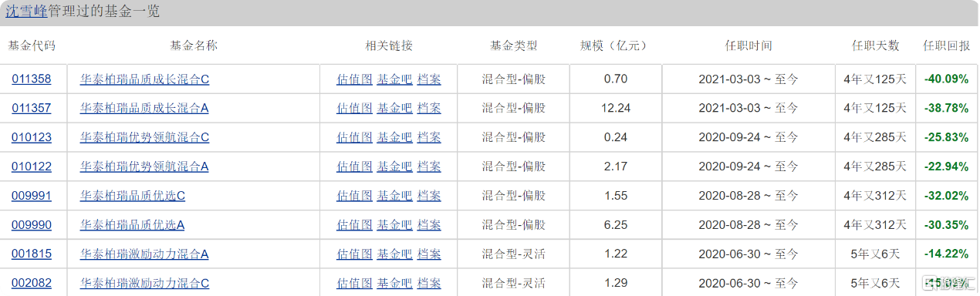Open 档案 for fund 009990

429,225
